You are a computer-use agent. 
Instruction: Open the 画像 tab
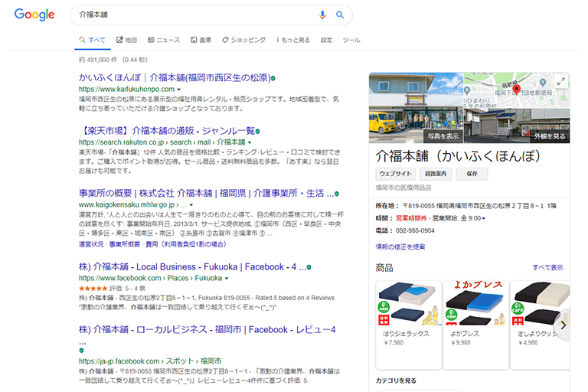coord(201,40)
